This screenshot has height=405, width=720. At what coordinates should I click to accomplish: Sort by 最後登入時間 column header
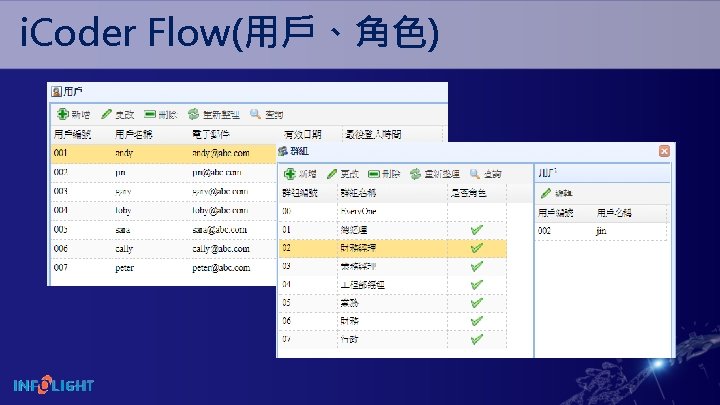pos(373,135)
